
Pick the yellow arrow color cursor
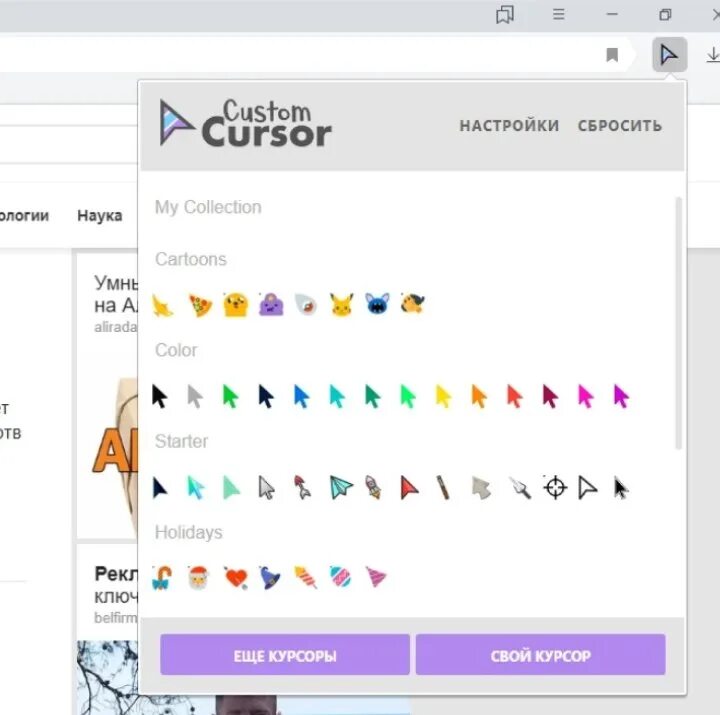click(x=444, y=396)
